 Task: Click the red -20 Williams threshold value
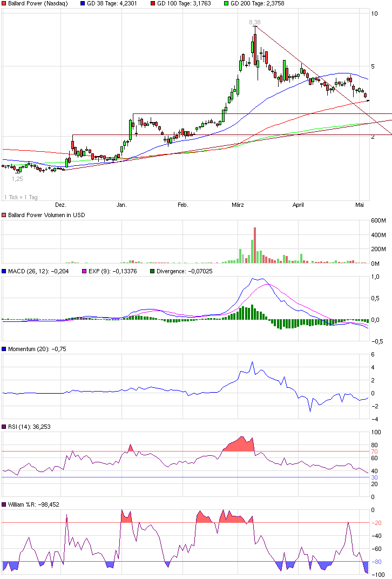point(376,523)
